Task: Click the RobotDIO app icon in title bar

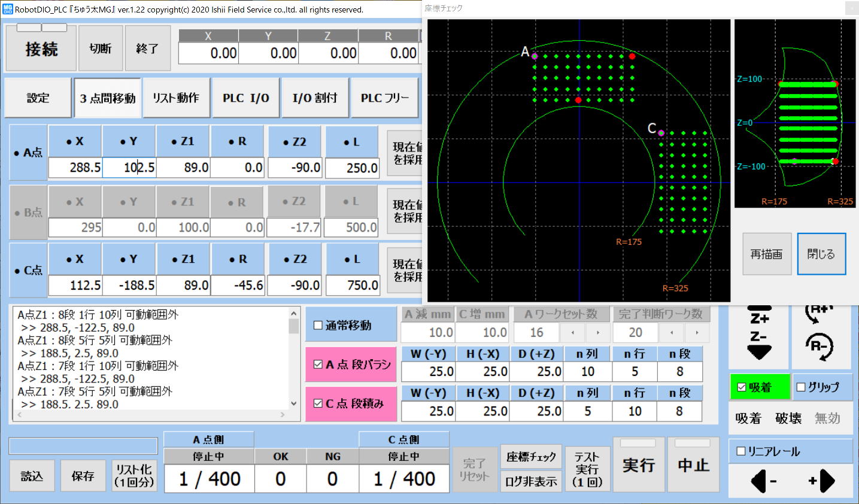Action: point(7,9)
